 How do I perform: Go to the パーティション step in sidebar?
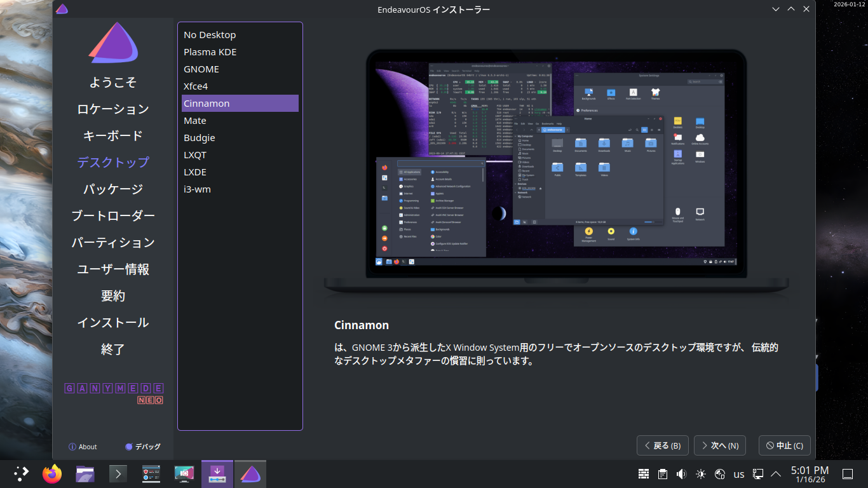pyautogui.click(x=113, y=243)
